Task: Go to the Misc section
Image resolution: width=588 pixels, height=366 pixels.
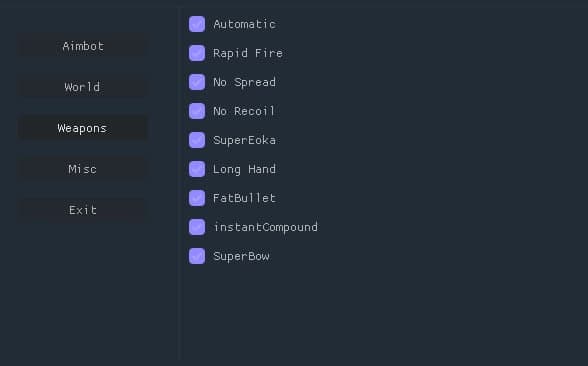Action: click(83, 169)
